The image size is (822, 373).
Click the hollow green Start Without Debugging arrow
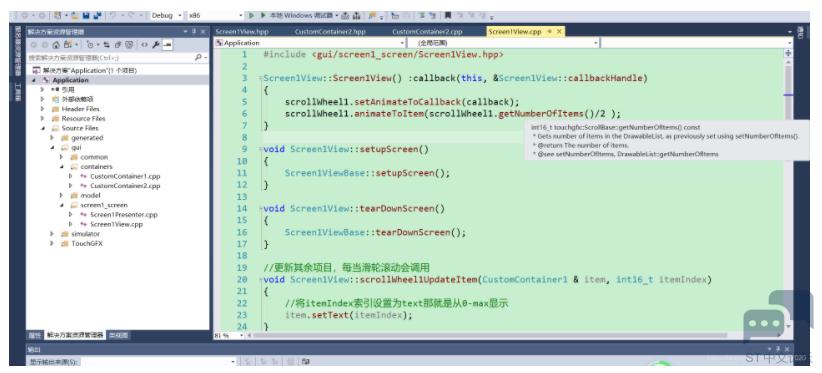pos(252,16)
